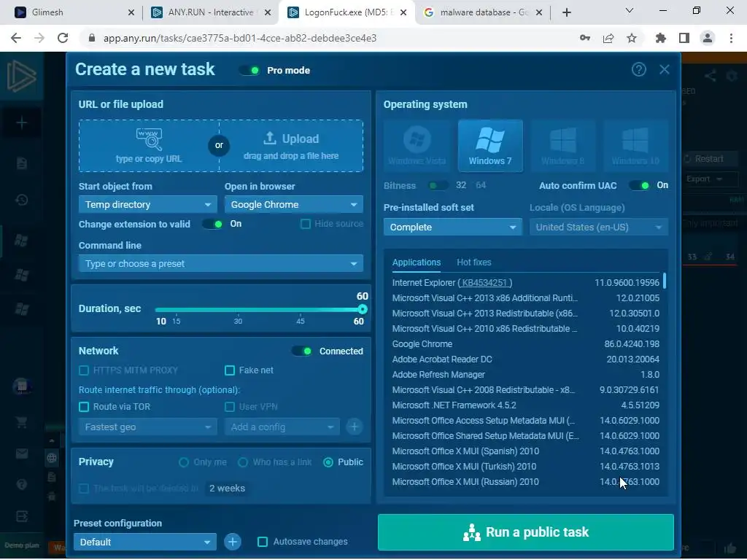
Task: Select the Public privacy radio button
Action: pyautogui.click(x=328, y=462)
